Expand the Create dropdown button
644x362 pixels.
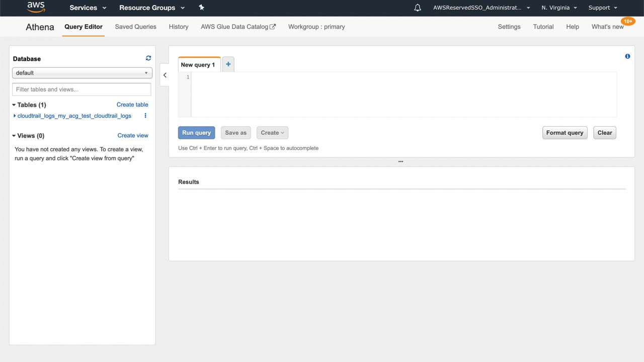(272, 133)
